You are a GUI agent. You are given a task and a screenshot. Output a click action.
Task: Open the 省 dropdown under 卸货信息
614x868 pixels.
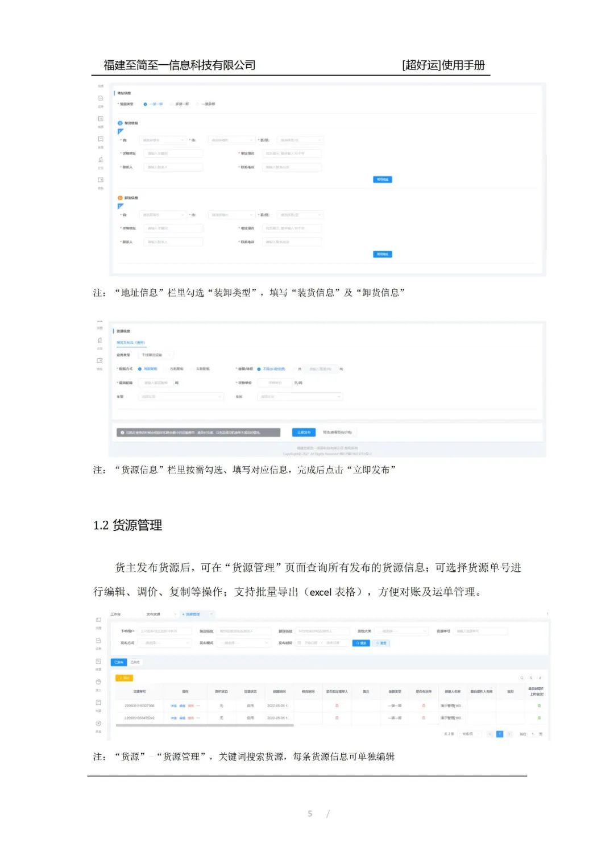163,215
